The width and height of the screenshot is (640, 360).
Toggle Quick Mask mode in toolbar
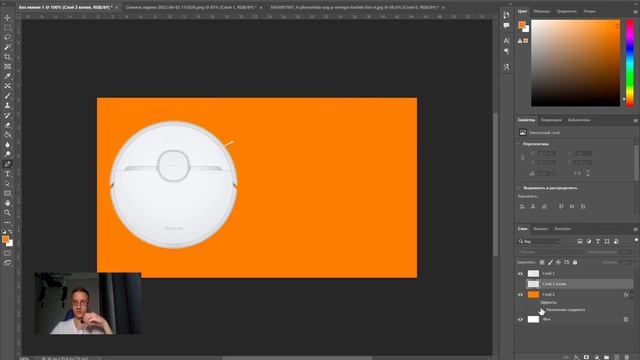pyautogui.click(x=7, y=253)
